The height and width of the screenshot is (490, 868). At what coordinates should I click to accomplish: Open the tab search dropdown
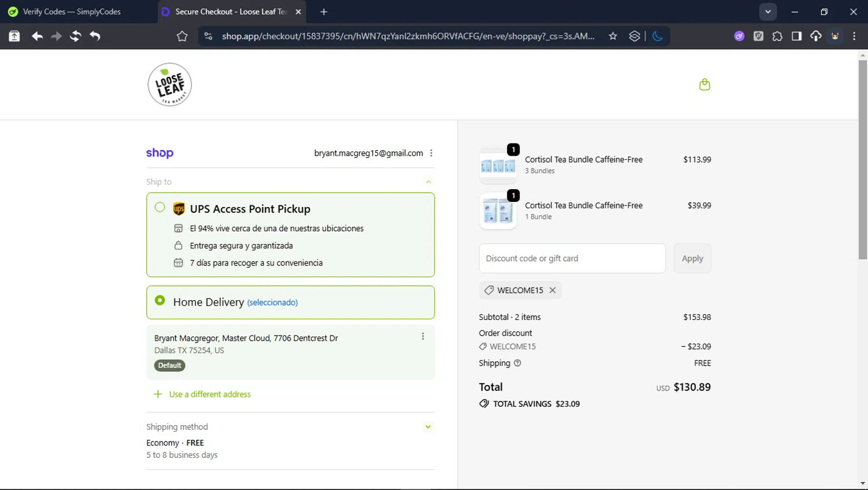coord(768,12)
